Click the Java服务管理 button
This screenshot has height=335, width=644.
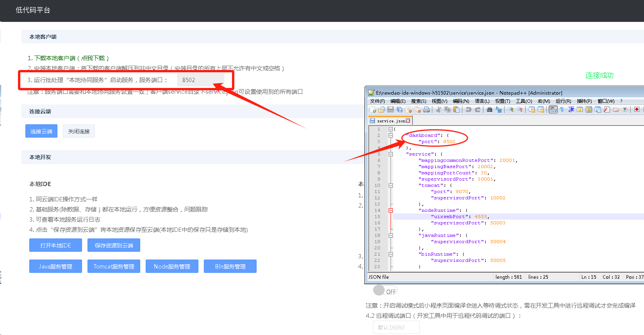coord(55,266)
